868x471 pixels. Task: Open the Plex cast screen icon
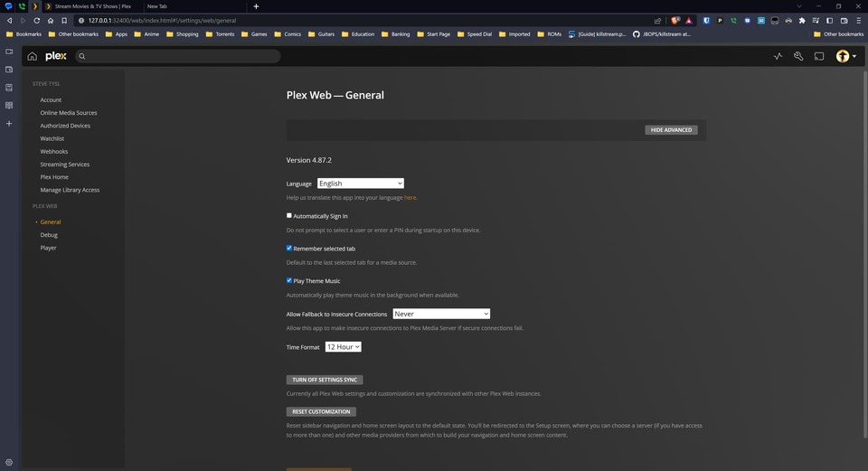point(819,56)
